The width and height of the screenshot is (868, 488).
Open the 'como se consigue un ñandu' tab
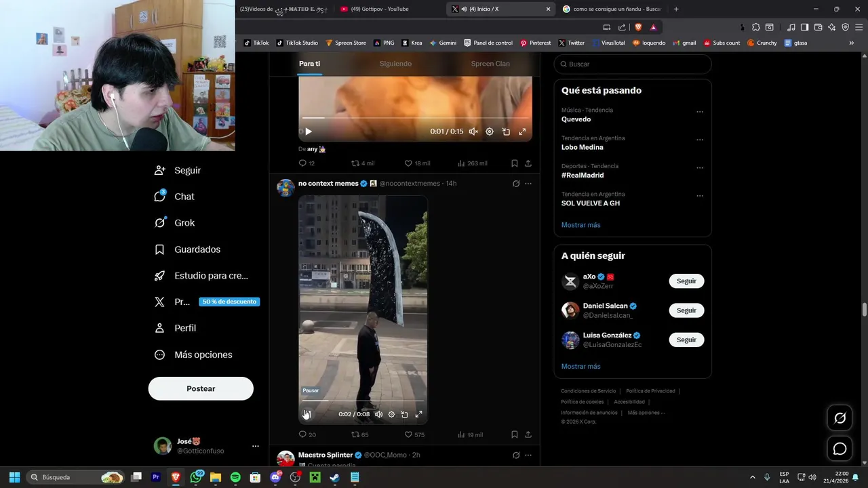[610, 9]
